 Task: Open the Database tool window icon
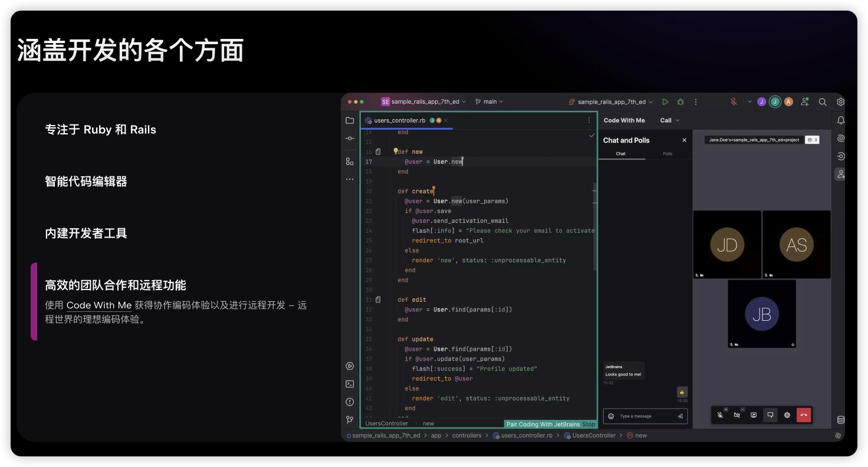[x=841, y=420]
